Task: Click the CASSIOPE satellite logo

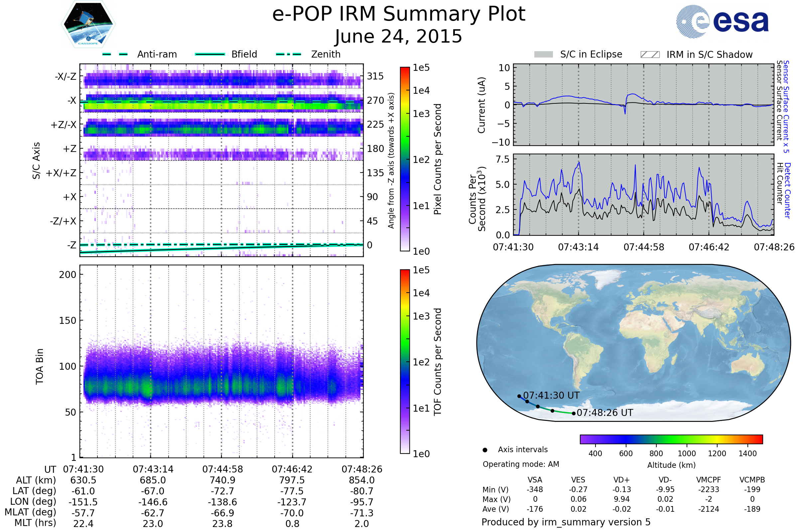Action: pos(88,24)
